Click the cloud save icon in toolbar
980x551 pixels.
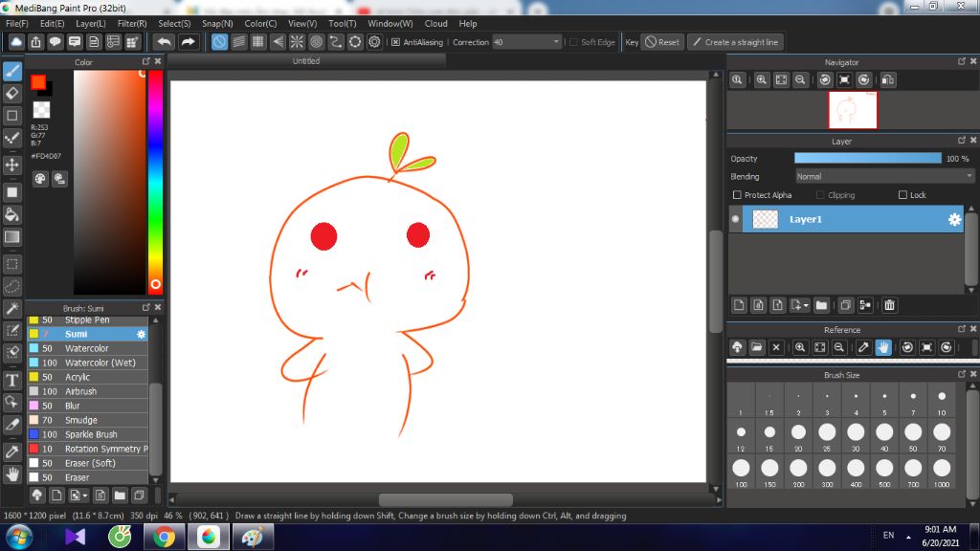16,42
